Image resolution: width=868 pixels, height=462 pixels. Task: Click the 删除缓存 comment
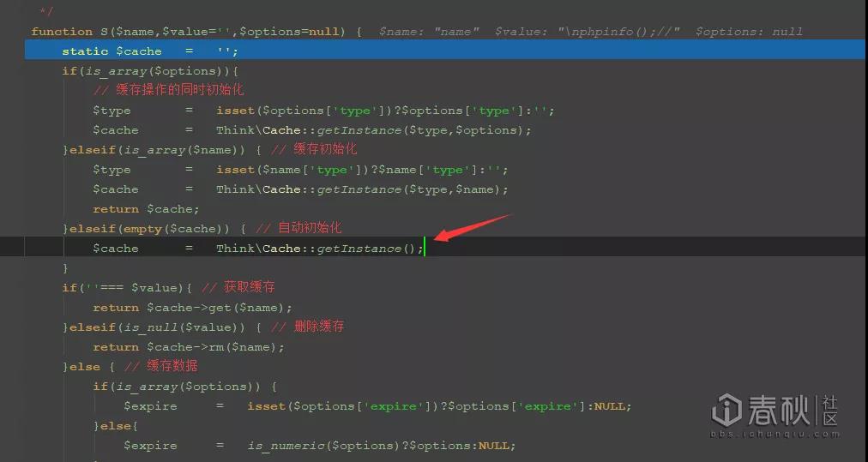pos(307,327)
